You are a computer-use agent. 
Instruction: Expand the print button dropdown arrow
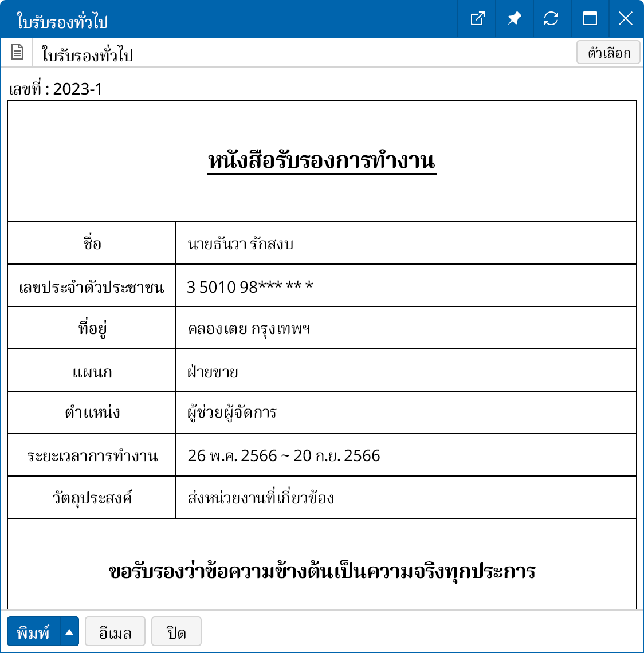[69, 632]
